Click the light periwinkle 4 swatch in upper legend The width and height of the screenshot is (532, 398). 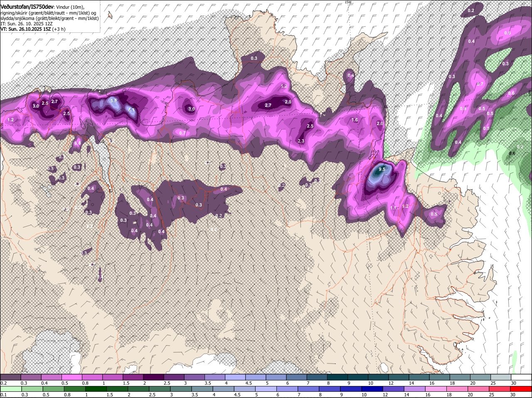tap(235, 377)
